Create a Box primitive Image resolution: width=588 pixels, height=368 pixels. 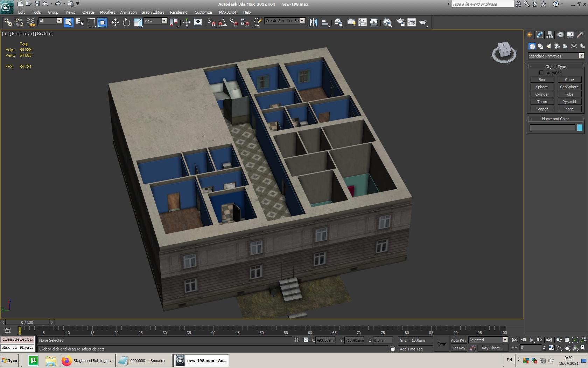[x=542, y=80]
